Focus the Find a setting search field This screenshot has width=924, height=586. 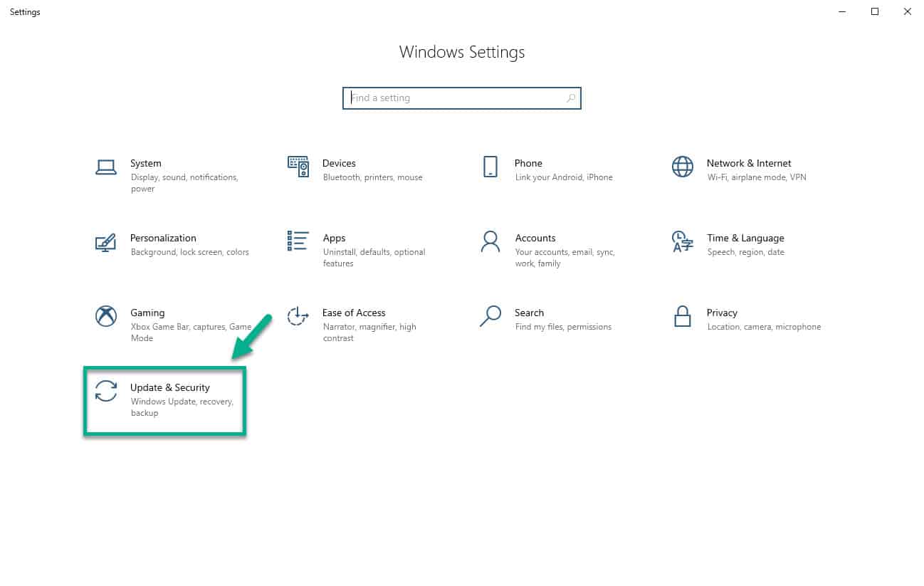click(462, 98)
